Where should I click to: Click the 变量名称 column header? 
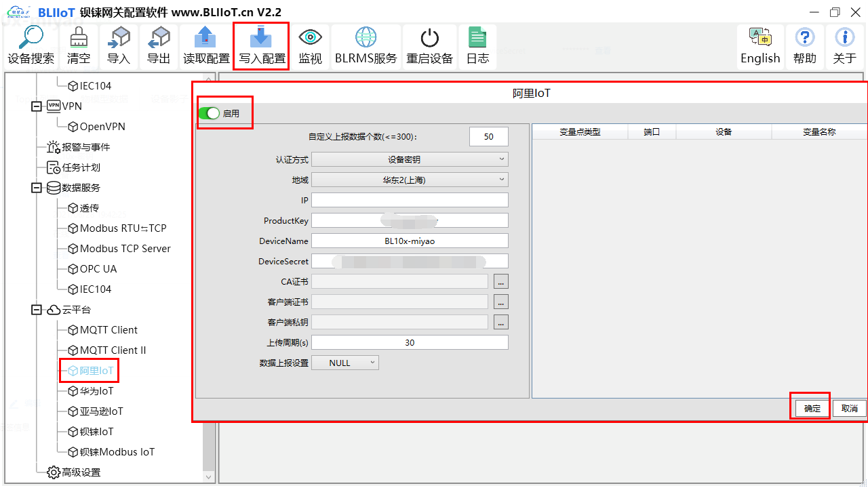[819, 132]
